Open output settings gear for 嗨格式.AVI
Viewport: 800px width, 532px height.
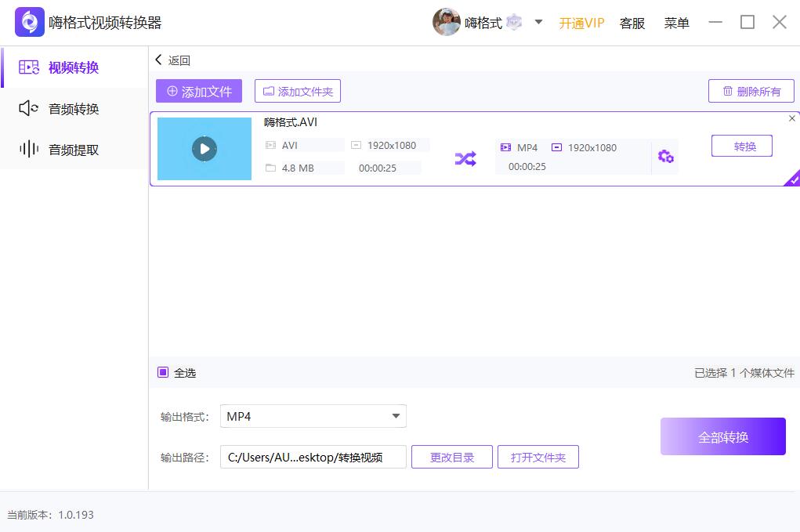tap(666, 157)
